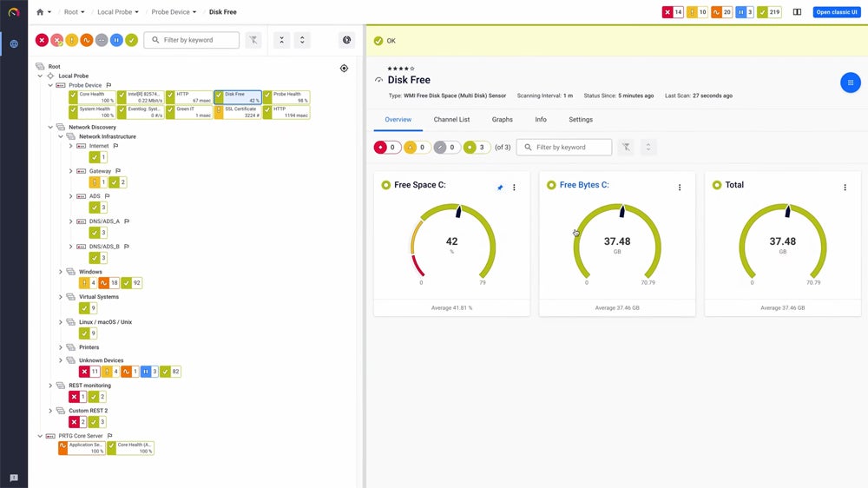This screenshot has width=868, height=488.
Task: Collapse the Local Probe tree node
Action: [40, 76]
